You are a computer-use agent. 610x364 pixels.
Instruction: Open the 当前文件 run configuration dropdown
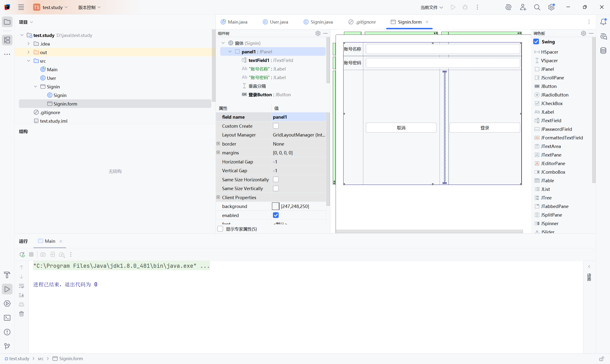[x=432, y=7]
